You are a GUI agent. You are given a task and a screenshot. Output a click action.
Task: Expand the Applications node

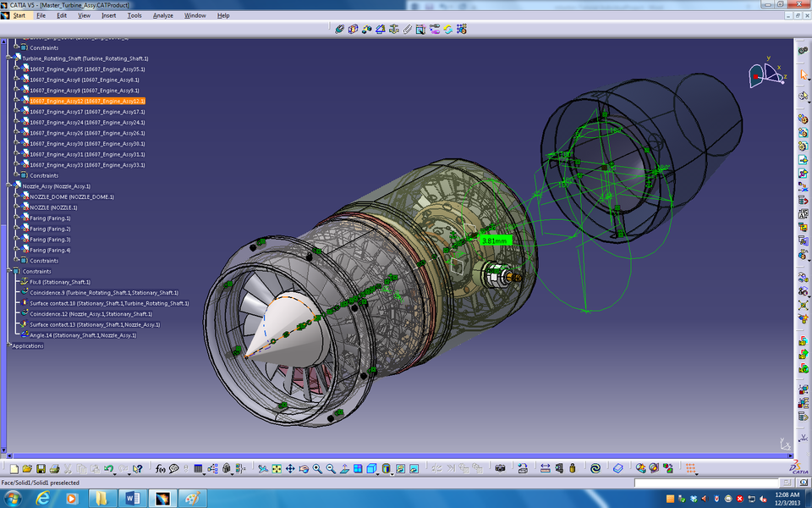[x=8, y=345]
